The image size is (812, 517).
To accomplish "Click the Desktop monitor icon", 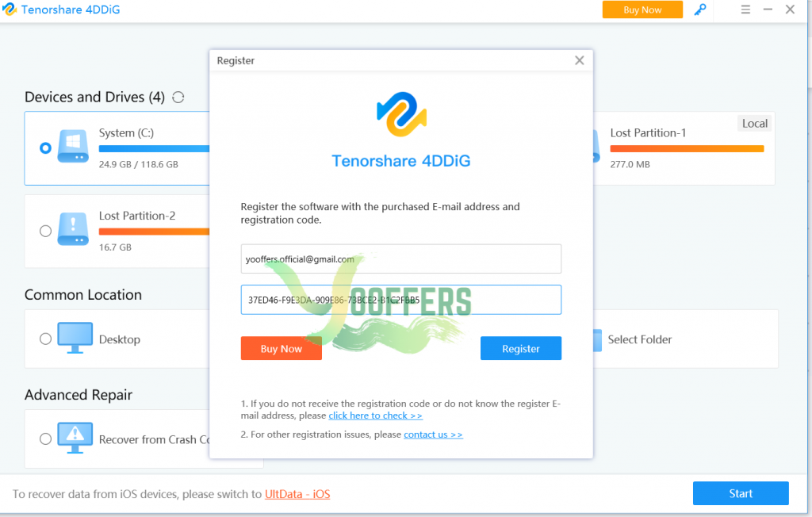I will tap(75, 338).
